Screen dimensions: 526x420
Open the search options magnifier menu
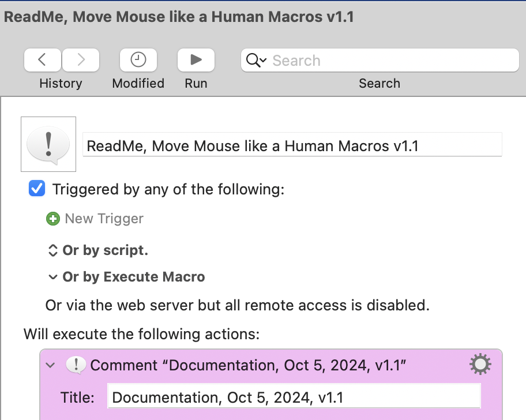point(256,61)
